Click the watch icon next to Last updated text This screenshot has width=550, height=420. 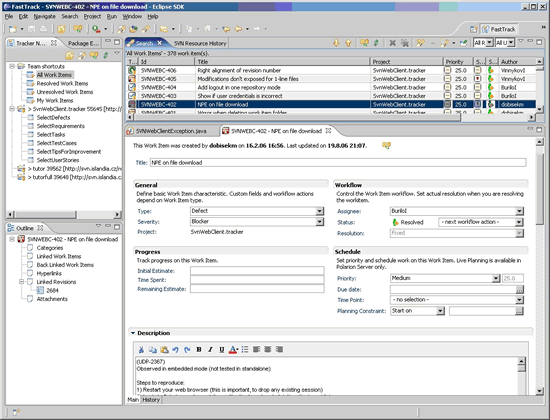tap(387, 145)
